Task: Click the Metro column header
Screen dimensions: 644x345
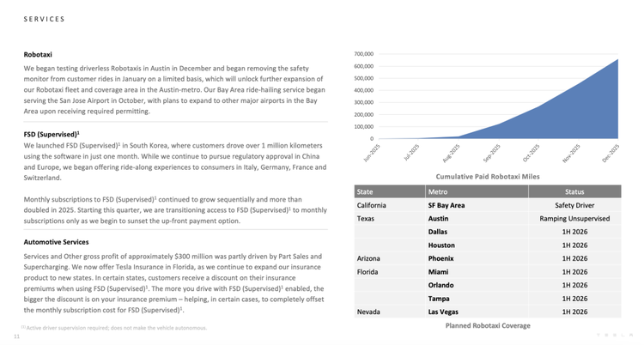Action: [x=438, y=191]
